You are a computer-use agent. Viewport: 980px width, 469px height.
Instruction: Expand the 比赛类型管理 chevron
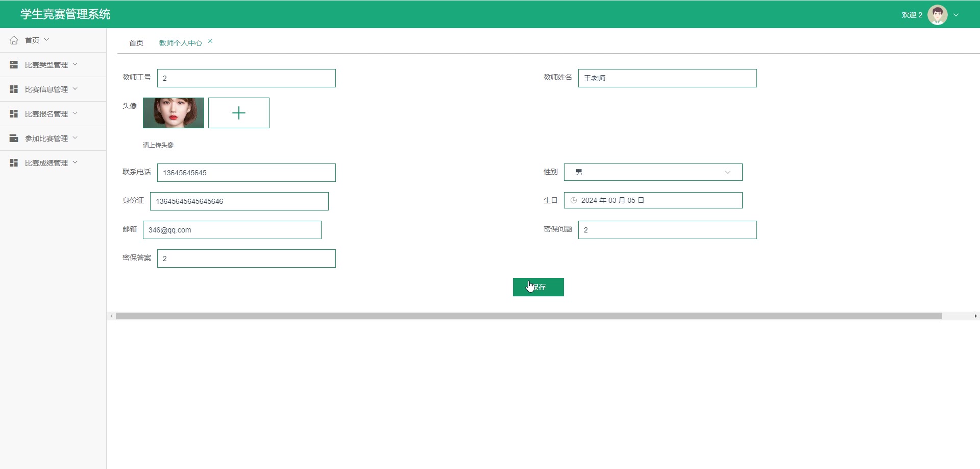click(x=75, y=64)
